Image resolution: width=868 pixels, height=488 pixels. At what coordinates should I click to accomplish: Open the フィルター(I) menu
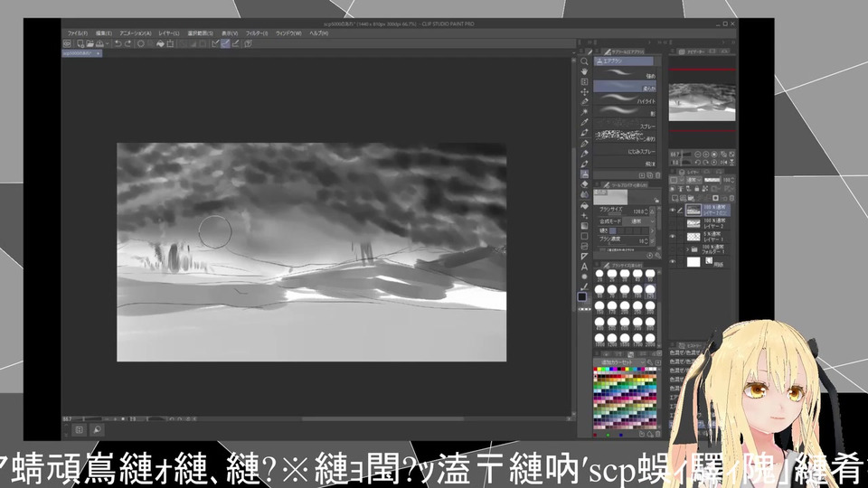(257, 33)
